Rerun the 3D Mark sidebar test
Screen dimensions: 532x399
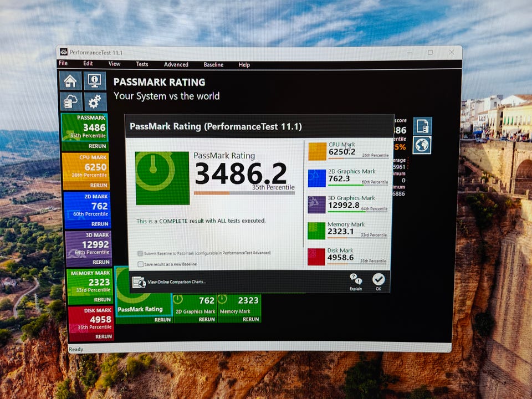[x=101, y=262]
